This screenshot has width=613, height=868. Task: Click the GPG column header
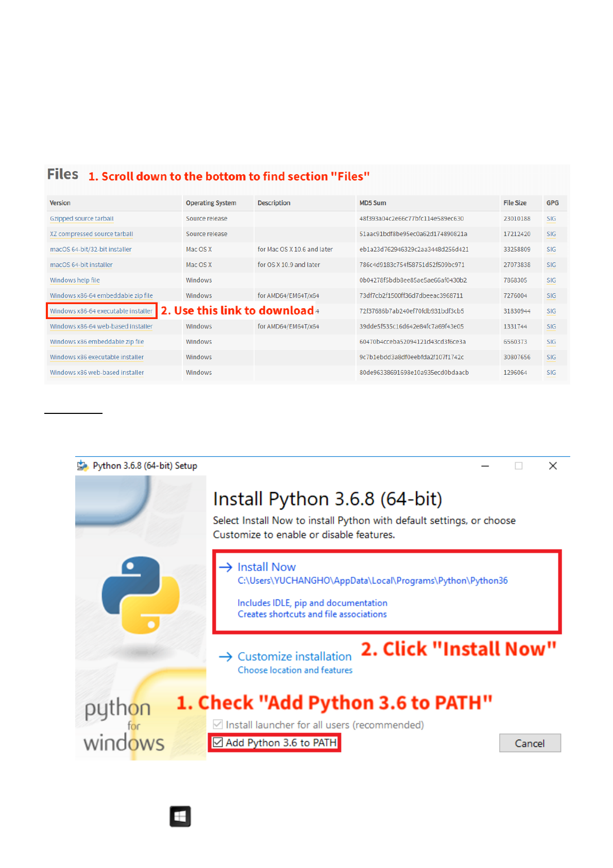click(x=553, y=203)
